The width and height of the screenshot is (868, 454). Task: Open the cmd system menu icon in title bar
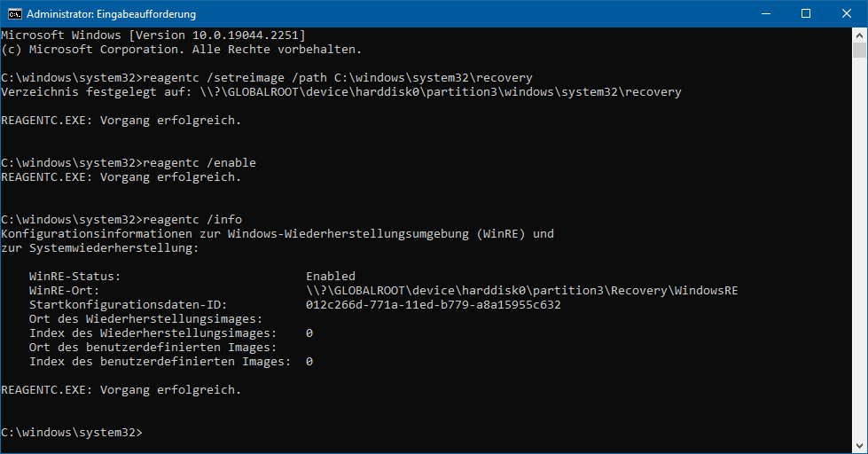tap(14, 14)
